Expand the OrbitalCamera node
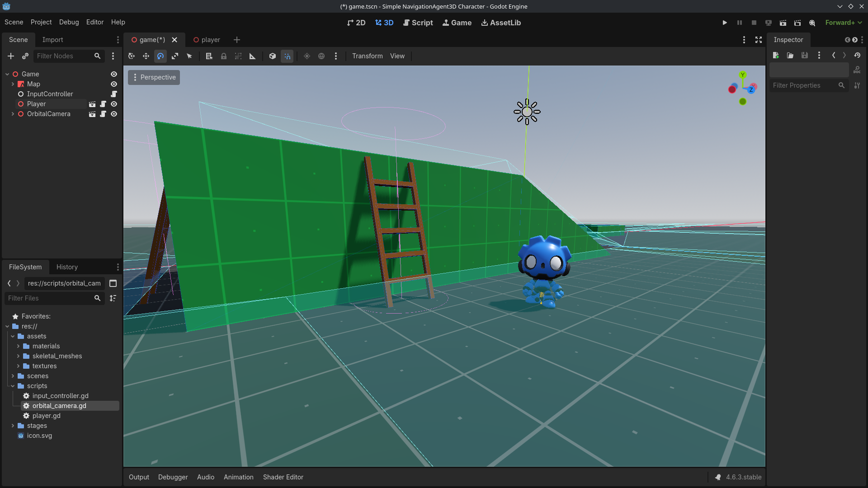This screenshot has width=868, height=488. [13, 114]
